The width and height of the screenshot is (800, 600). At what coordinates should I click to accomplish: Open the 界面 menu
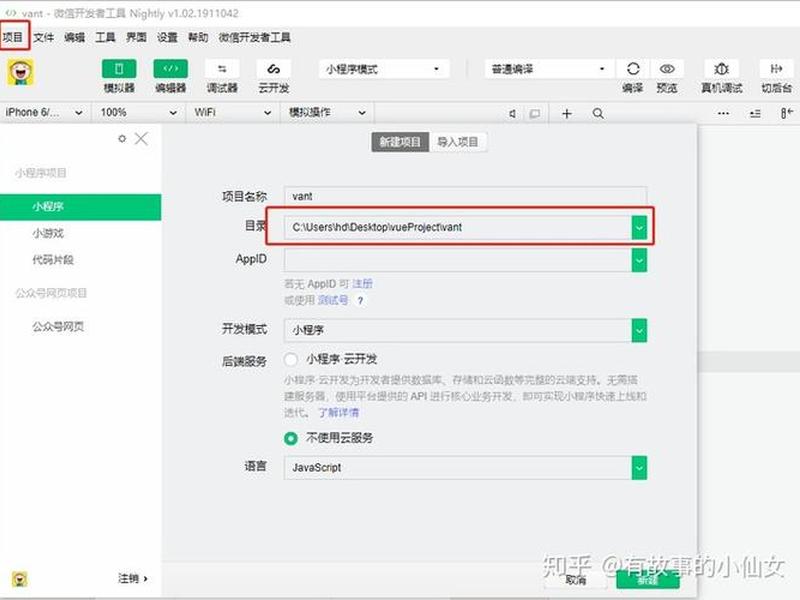(136, 37)
